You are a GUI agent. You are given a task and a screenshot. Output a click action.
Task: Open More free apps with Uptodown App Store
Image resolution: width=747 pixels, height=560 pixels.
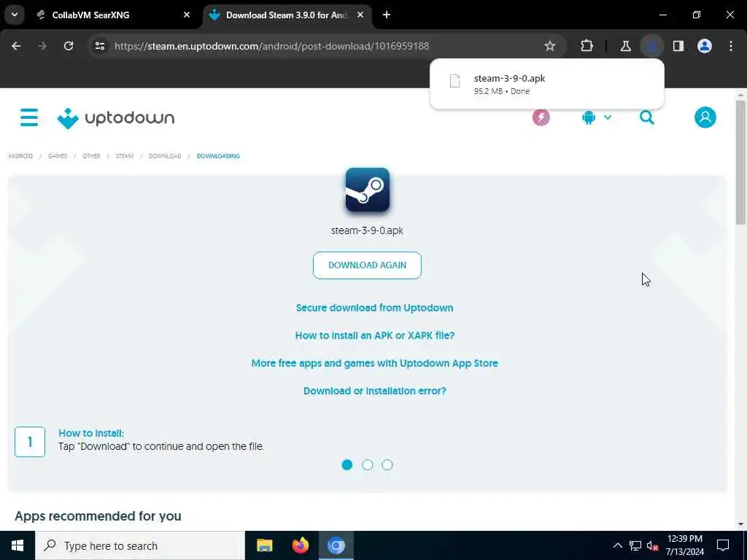point(374,363)
